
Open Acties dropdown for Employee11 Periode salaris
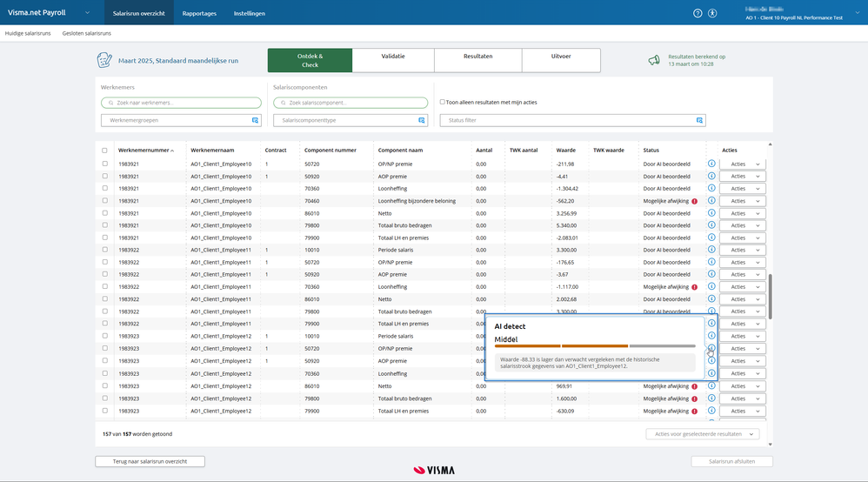[743, 250]
